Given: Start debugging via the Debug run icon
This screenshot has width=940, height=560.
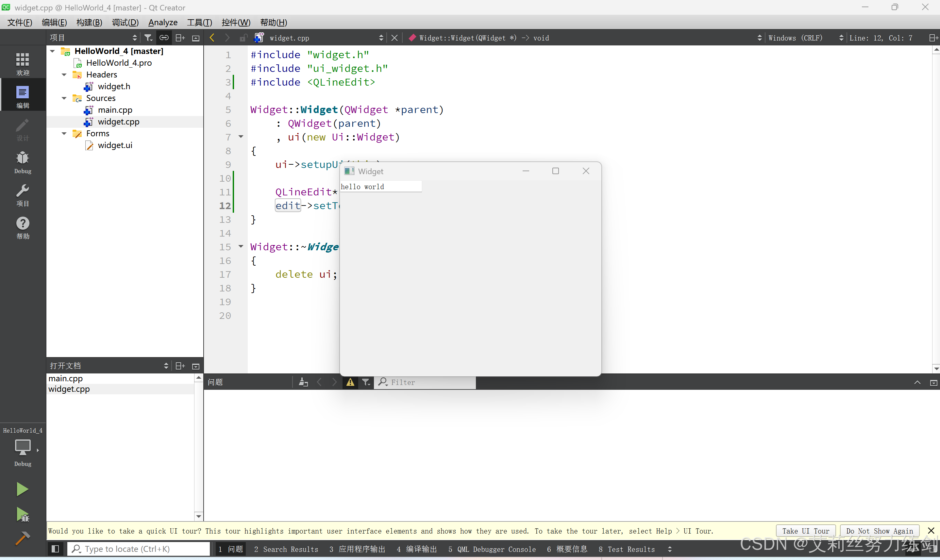Looking at the screenshot, I should click(x=22, y=514).
